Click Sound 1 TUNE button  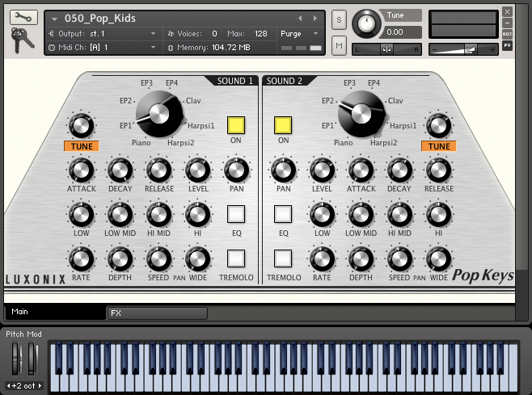pos(82,146)
